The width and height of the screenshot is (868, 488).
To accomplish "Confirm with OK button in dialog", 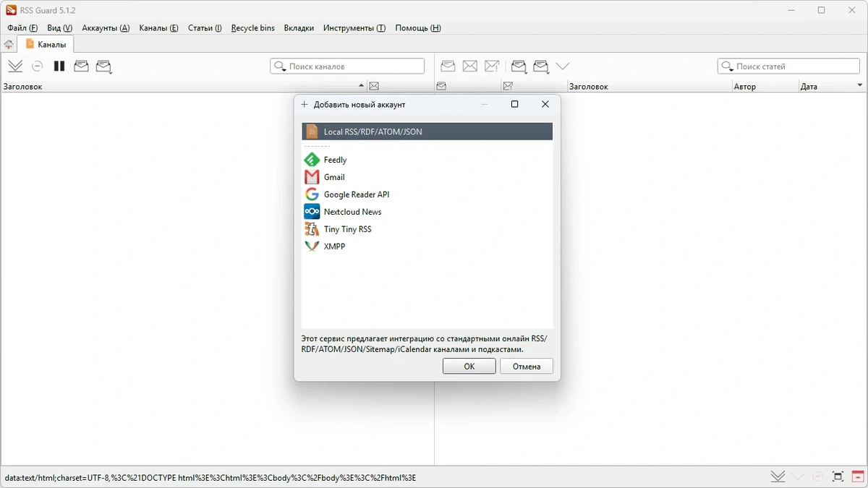I will [469, 367].
